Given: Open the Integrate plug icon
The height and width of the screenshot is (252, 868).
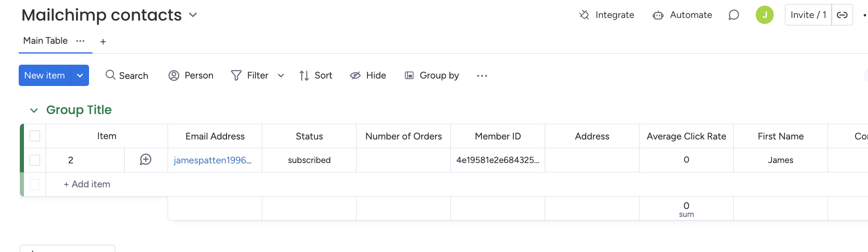Looking at the screenshot, I should [584, 15].
